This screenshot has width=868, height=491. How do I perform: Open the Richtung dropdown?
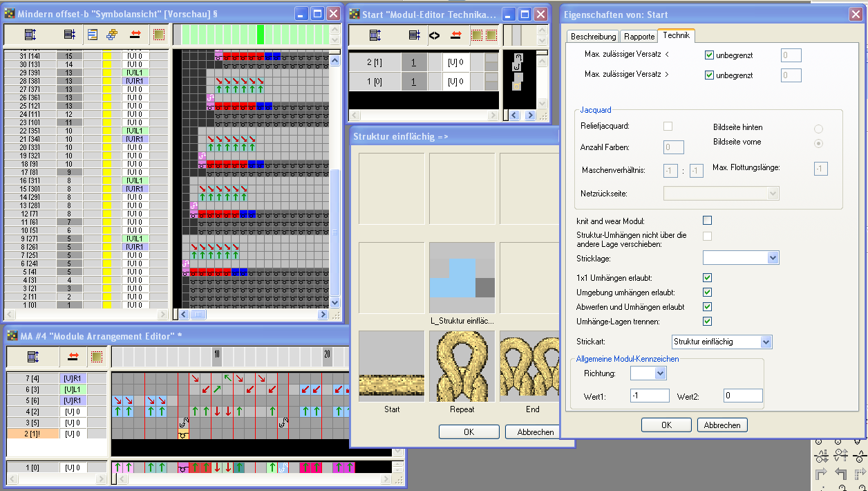coord(660,373)
